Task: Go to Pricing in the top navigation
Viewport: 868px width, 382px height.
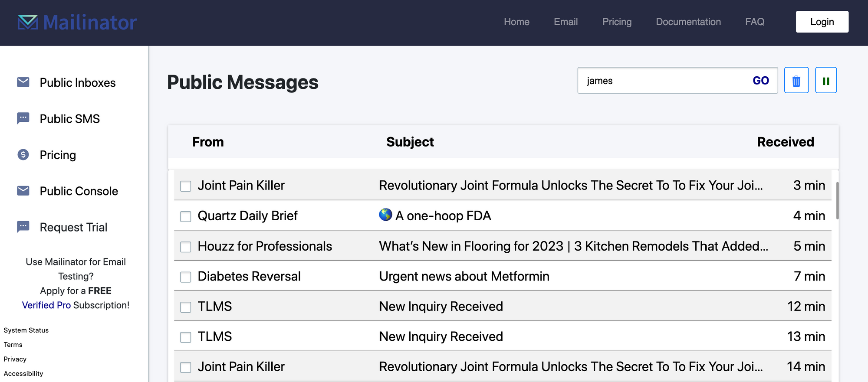Action: [617, 22]
